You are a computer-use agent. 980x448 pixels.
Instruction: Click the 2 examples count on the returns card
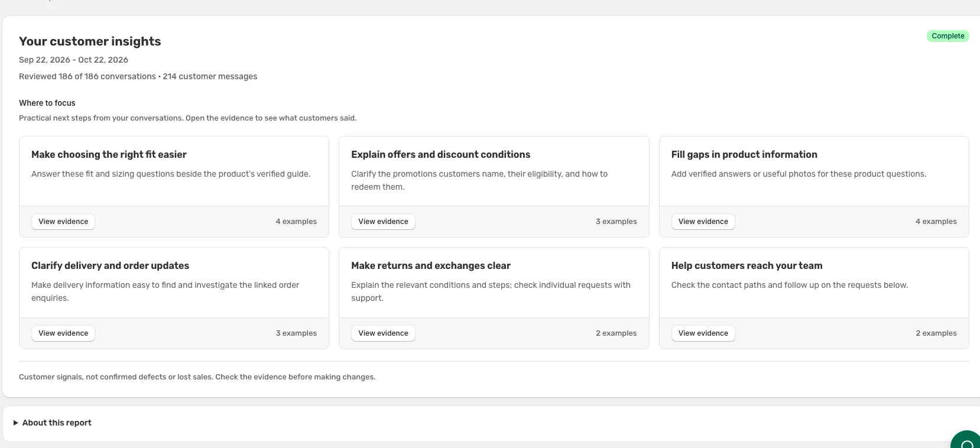(x=616, y=333)
